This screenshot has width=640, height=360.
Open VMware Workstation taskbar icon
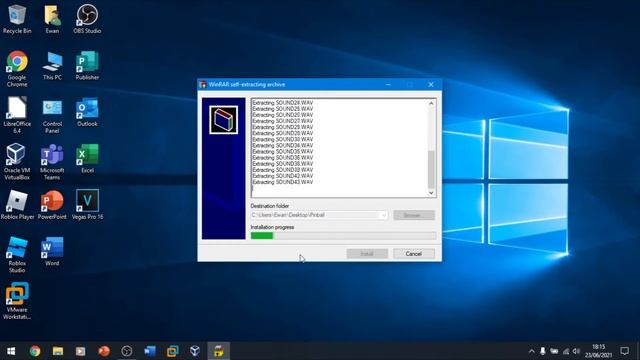172,351
